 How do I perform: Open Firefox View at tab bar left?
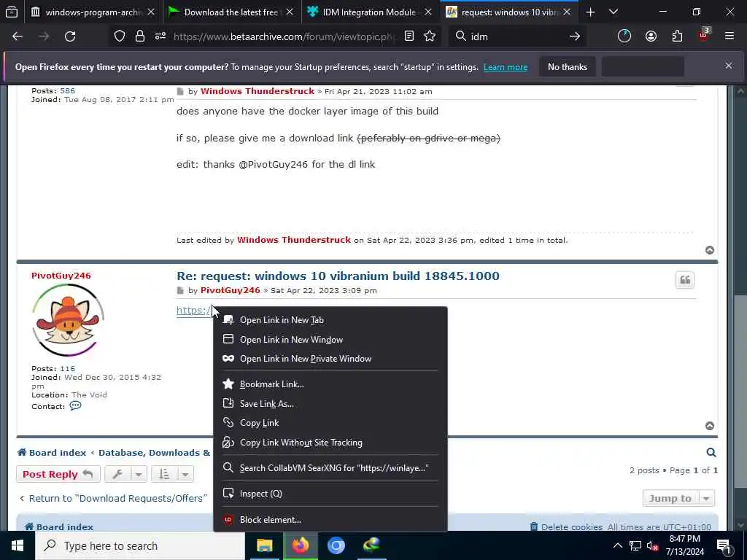12,12
